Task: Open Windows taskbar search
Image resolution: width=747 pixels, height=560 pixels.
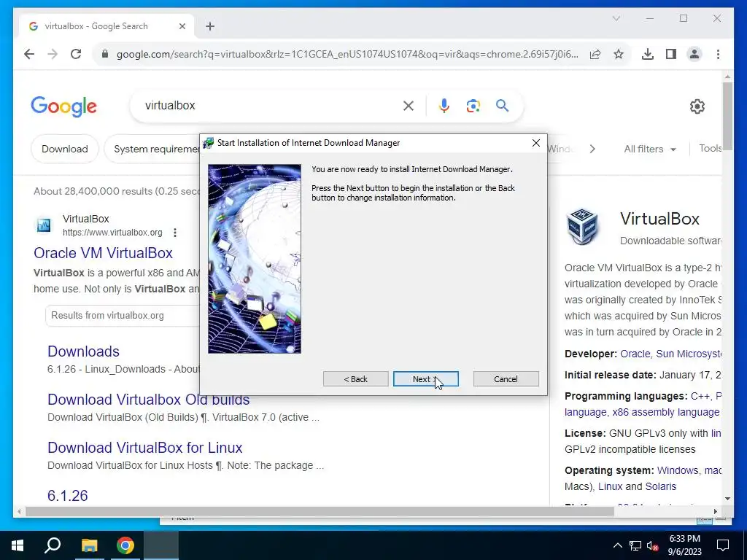Action: pyautogui.click(x=53, y=545)
